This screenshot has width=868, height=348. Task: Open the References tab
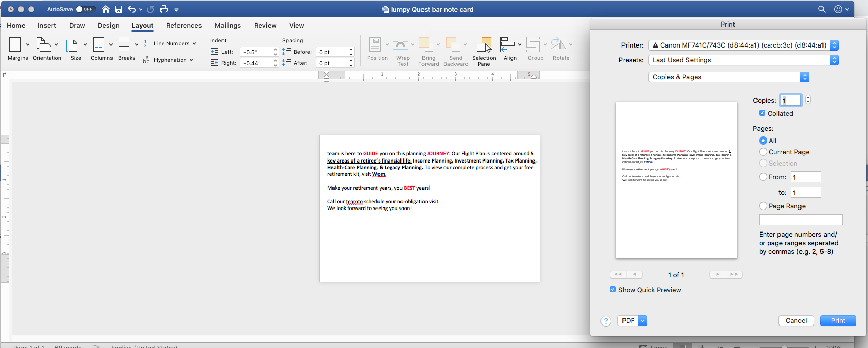pyautogui.click(x=184, y=25)
